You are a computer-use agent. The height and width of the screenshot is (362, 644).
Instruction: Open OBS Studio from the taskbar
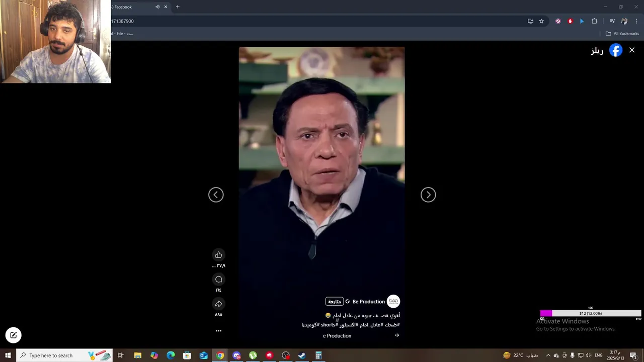coord(286,355)
